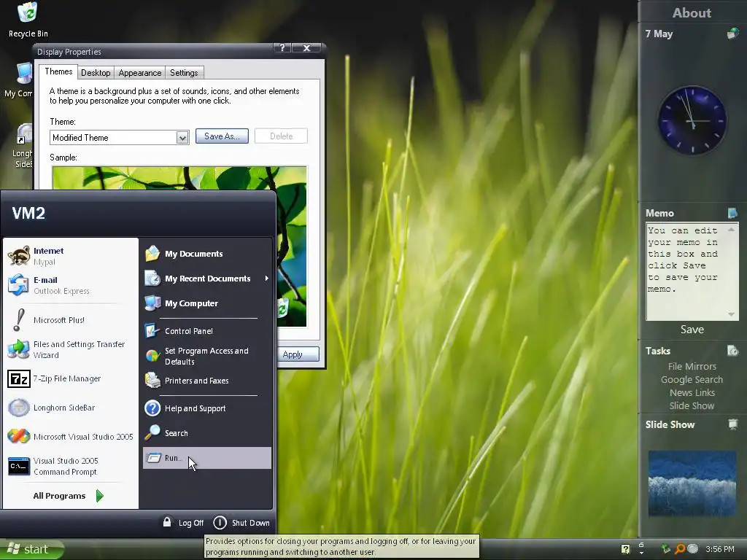Click the orange magnifier tray icon

point(680,549)
